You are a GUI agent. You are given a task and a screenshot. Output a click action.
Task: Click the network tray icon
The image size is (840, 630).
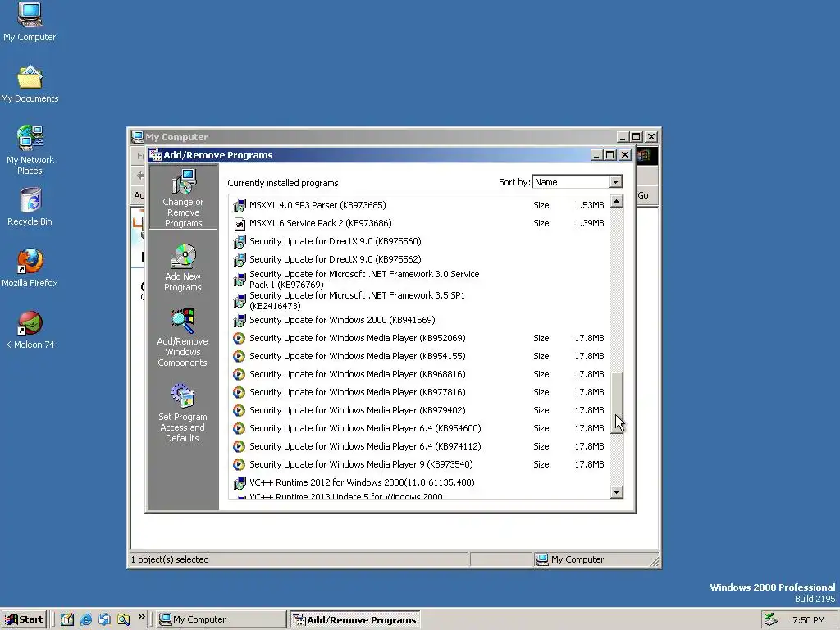coord(770,619)
